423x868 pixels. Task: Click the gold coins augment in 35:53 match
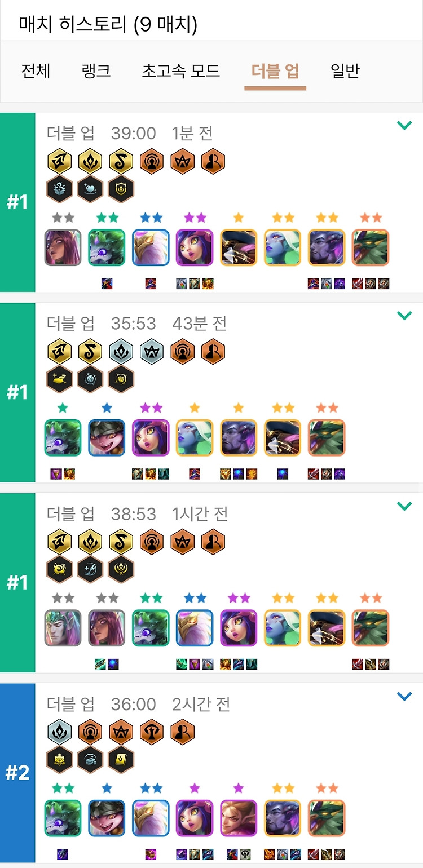[59, 379]
